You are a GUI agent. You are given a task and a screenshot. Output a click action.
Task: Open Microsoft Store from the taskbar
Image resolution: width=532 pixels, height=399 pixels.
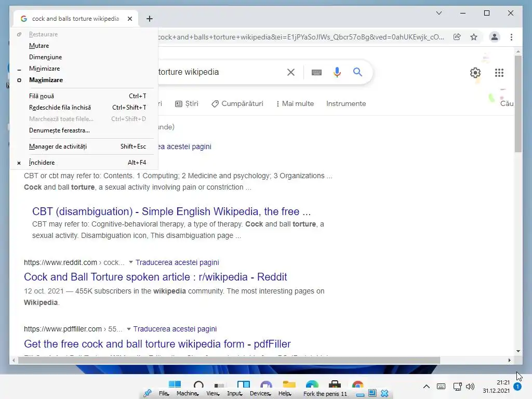coord(335,384)
